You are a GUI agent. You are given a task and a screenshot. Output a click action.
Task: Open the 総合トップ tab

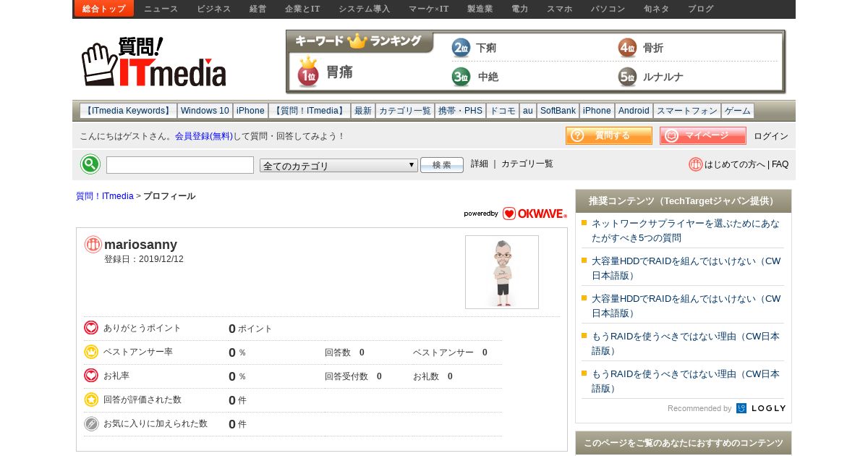coord(104,9)
